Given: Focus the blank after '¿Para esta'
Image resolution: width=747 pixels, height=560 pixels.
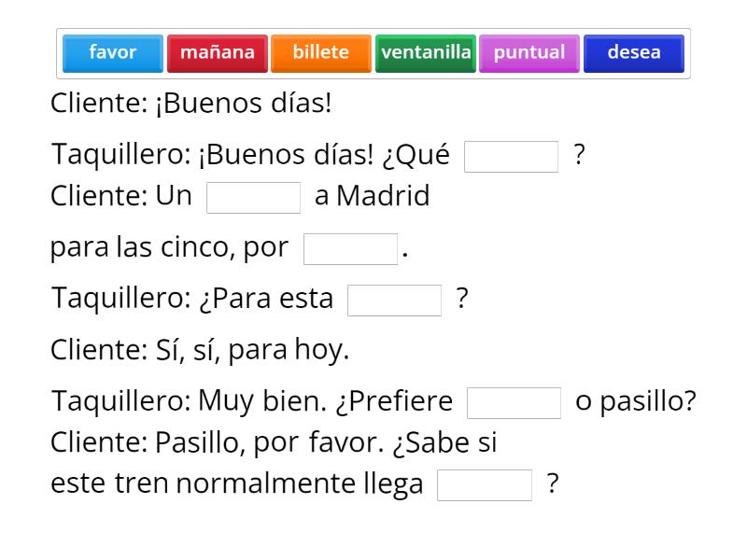Looking at the screenshot, I should tap(394, 301).
